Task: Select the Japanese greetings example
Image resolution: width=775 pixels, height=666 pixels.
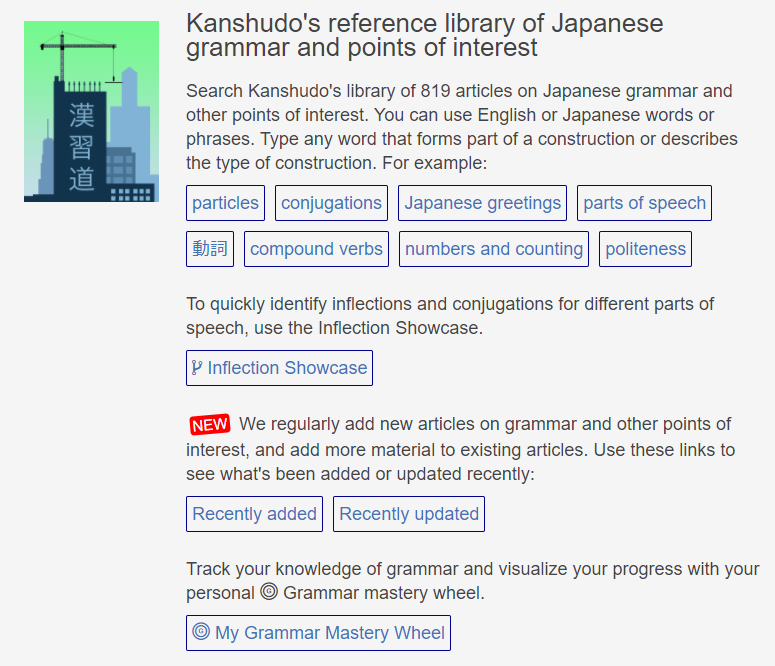Action: tap(482, 203)
